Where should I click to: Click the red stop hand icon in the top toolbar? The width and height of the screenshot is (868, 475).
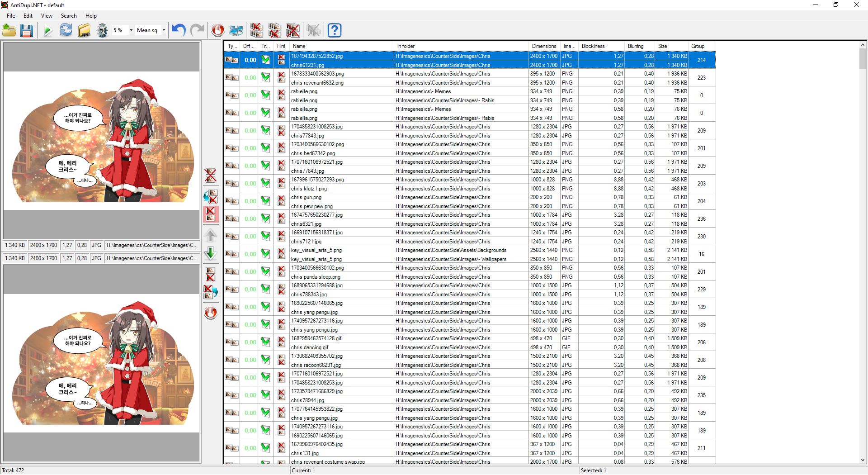click(218, 30)
